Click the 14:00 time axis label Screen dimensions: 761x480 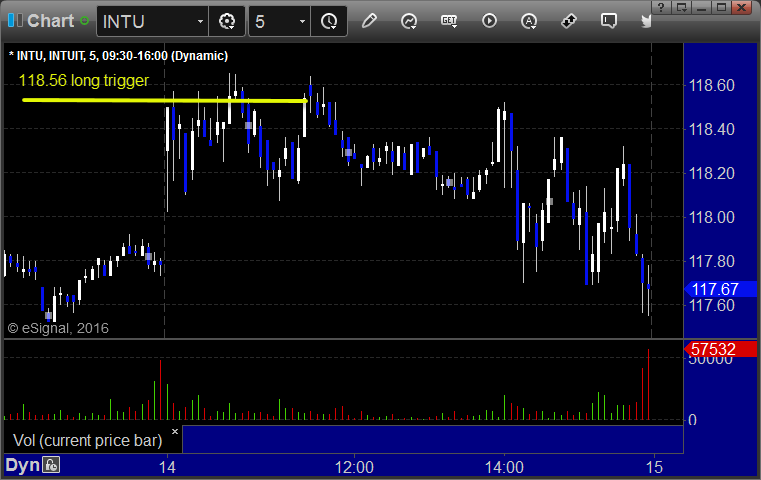click(x=504, y=467)
